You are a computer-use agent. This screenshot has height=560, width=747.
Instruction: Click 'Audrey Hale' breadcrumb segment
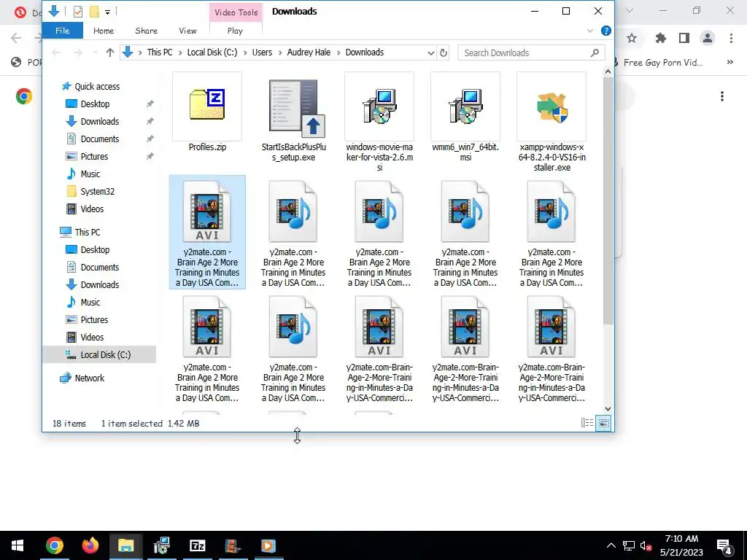point(309,52)
